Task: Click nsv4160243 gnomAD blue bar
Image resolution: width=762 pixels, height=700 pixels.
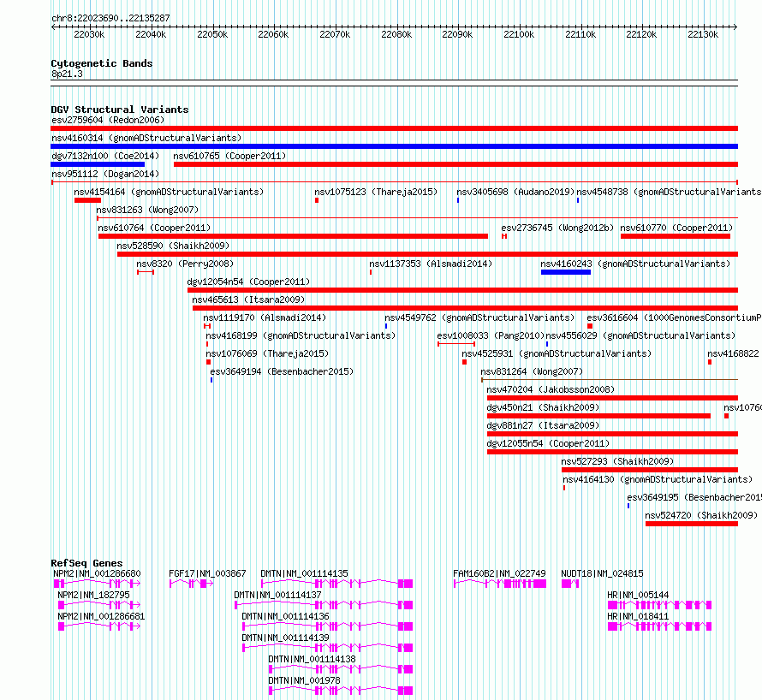Action: tap(566, 272)
